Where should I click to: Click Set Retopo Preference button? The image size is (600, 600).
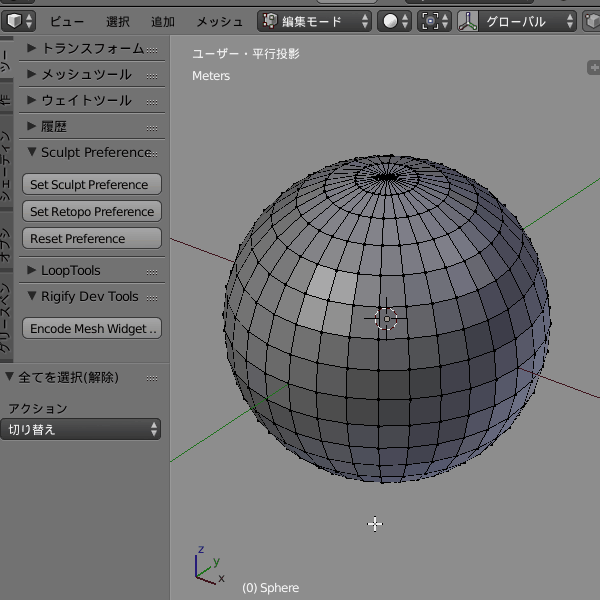92,212
